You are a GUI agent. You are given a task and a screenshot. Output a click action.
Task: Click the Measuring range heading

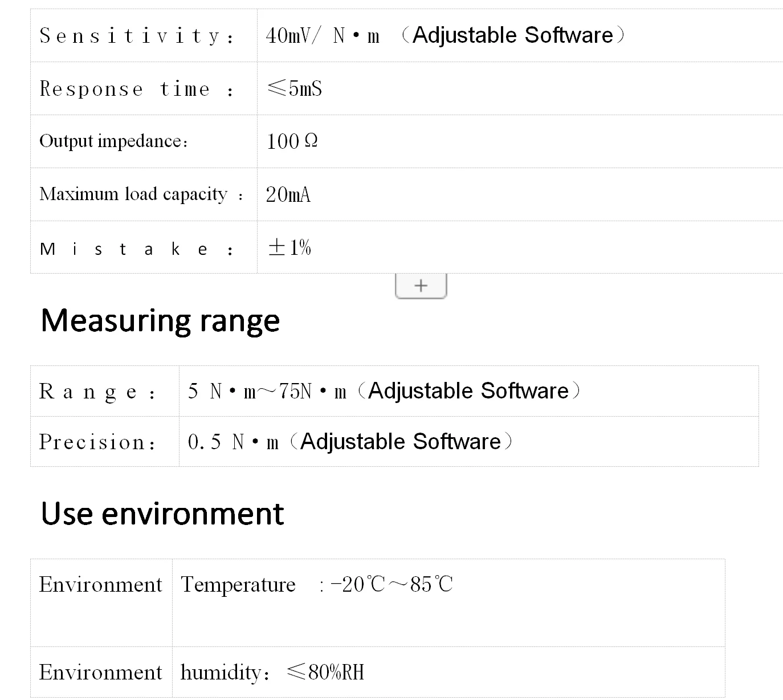coord(160,320)
